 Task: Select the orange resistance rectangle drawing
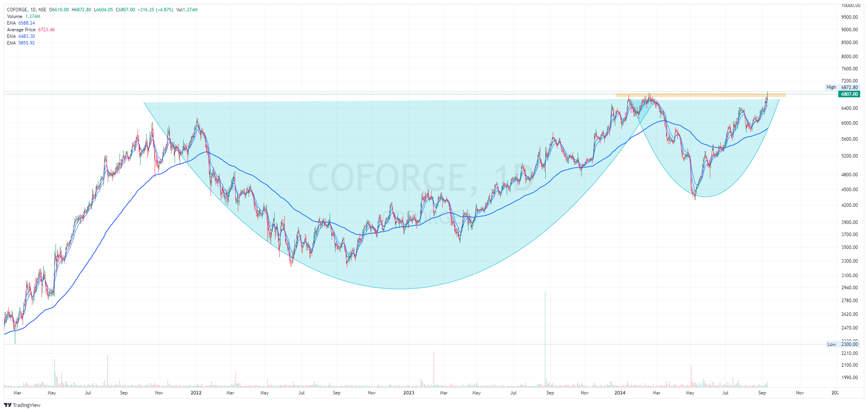click(699, 95)
